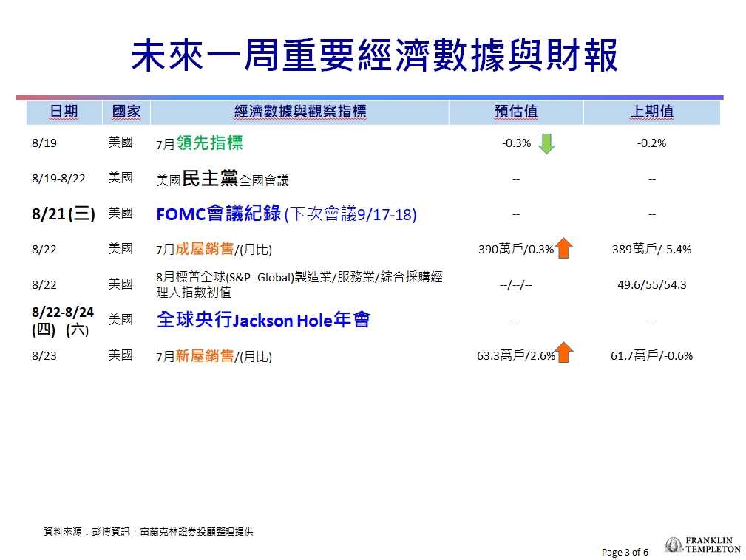The image size is (746, 560).
Task: Click the Franklin Templeton logo
Action: 702,544
